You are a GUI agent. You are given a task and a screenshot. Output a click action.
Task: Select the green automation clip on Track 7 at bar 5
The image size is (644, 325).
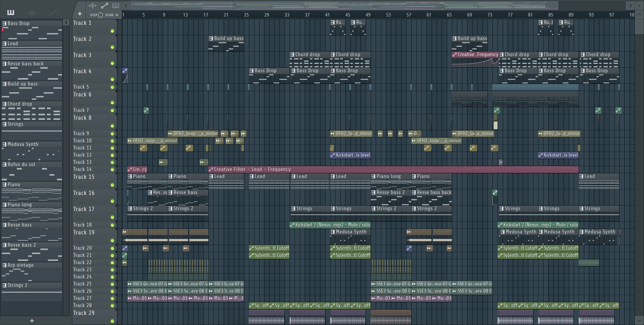[x=146, y=110]
